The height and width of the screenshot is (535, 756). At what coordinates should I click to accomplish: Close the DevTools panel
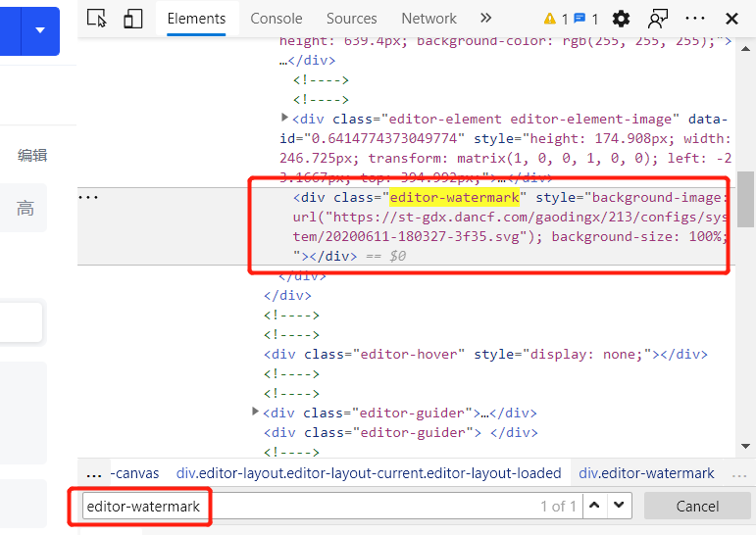coord(731,19)
